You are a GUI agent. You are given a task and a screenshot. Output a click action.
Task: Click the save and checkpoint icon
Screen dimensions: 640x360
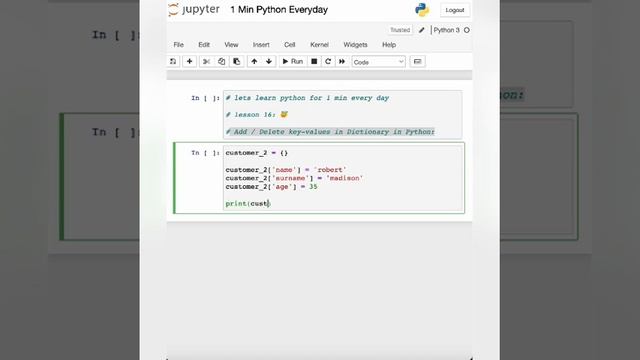(173, 62)
